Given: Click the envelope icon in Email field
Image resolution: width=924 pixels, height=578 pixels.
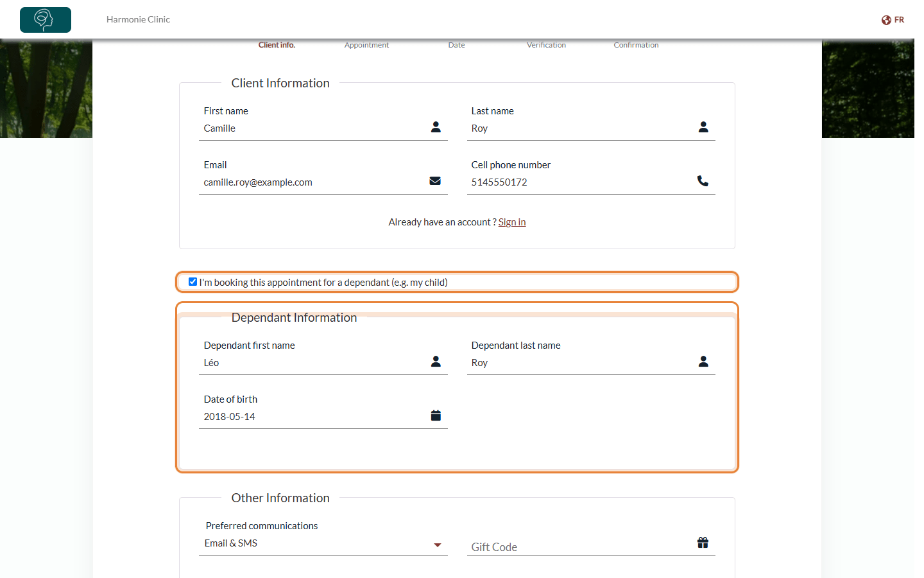Looking at the screenshot, I should 435,181.
